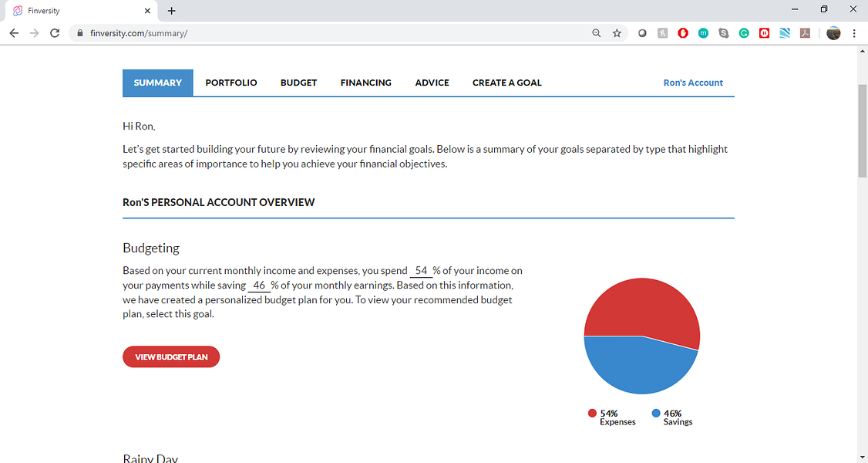Click the red Expenses legend swatch
Viewport: 868px width, 463px height.
coord(592,413)
